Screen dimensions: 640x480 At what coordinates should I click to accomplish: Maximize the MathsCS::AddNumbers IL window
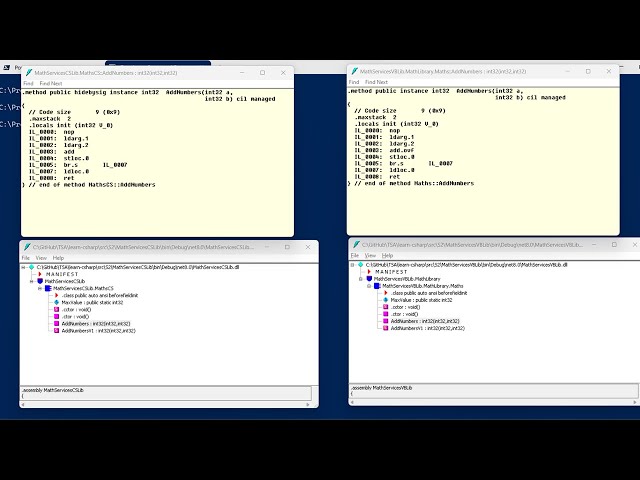pos(262,73)
